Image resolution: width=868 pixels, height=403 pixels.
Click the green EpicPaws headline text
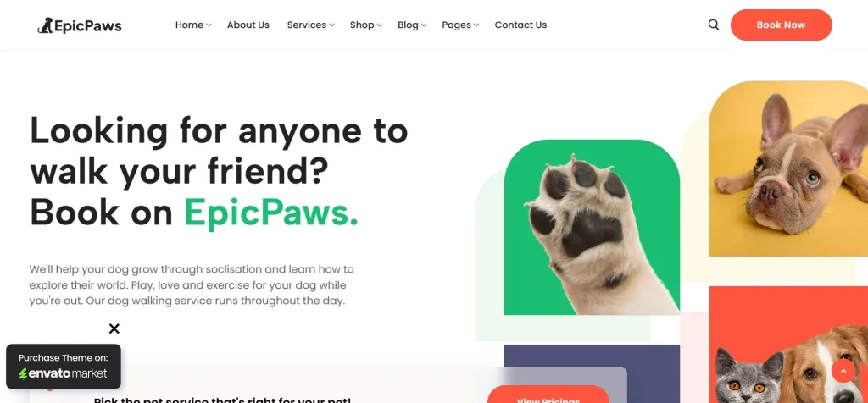[x=271, y=213]
